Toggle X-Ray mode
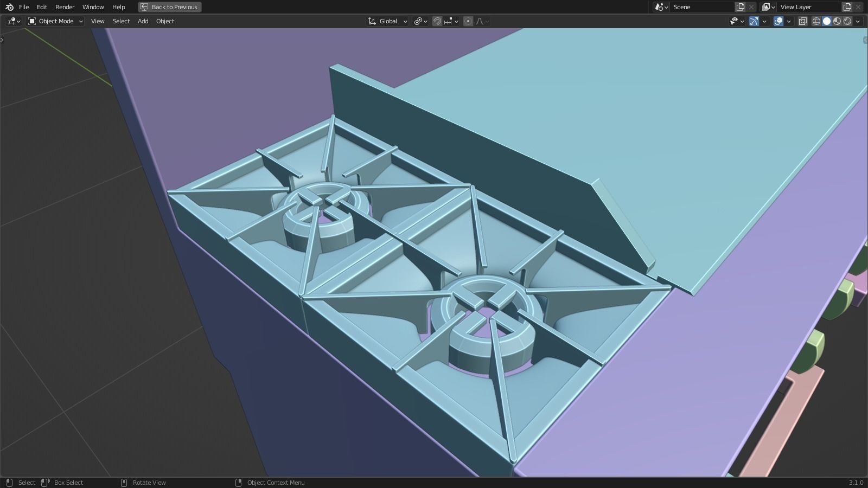The image size is (868, 488). pyautogui.click(x=803, y=21)
